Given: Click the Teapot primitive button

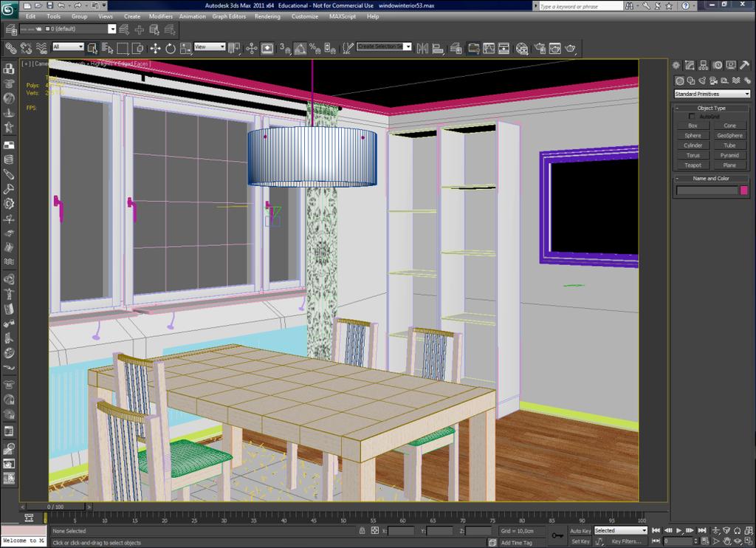Looking at the screenshot, I should (x=693, y=165).
